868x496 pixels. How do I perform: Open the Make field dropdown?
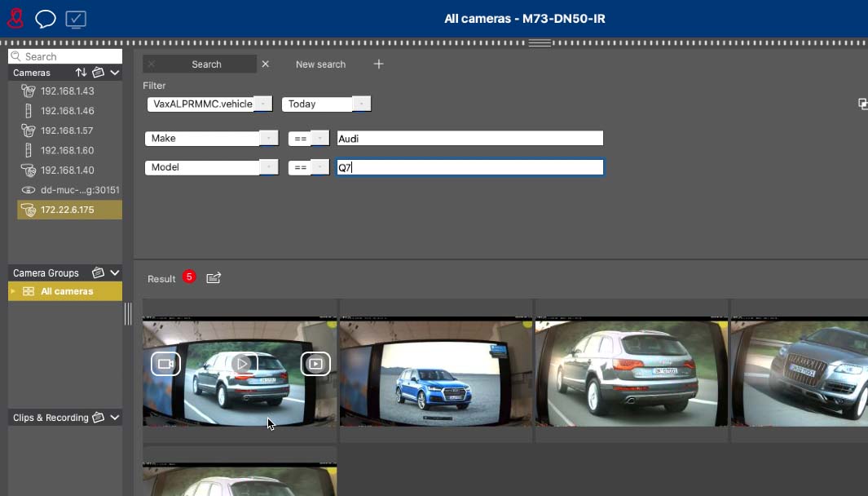point(211,139)
